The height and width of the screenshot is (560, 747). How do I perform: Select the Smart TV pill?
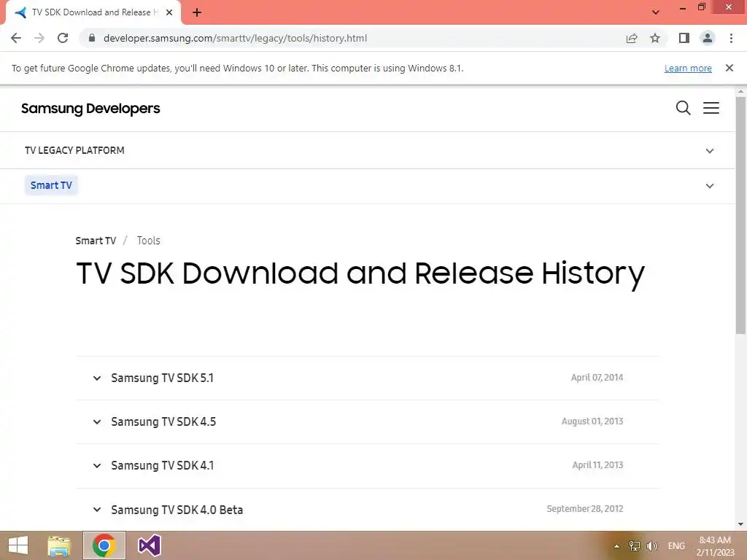click(51, 185)
